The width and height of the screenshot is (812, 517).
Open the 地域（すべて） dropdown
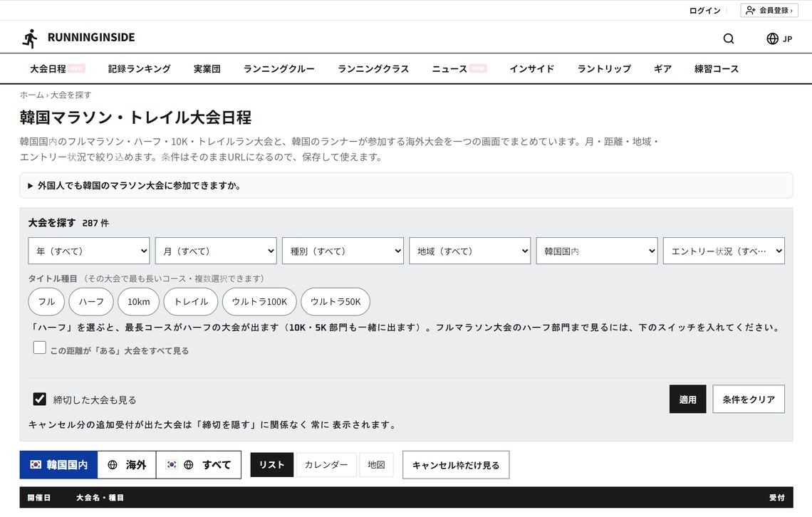[x=469, y=251]
